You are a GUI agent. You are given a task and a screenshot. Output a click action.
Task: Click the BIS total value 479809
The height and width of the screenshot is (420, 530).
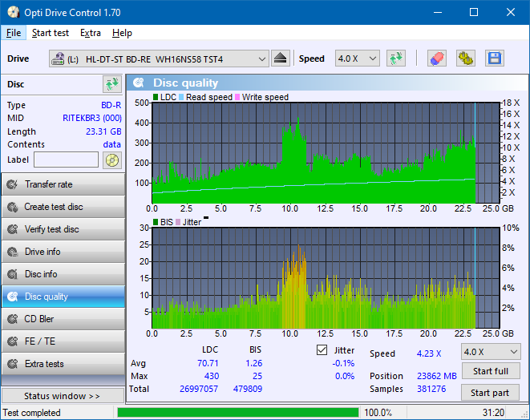click(x=248, y=389)
